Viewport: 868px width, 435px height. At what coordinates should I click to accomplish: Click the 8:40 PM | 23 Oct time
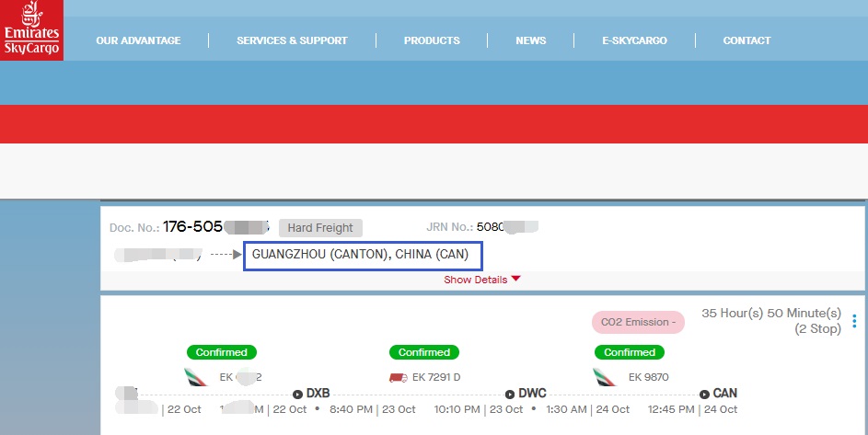(373, 409)
